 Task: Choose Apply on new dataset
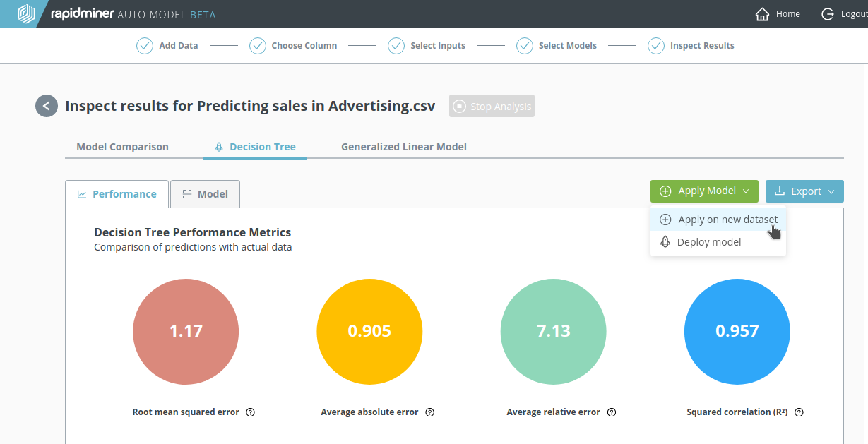pyautogui.click(x=727, y=220)
